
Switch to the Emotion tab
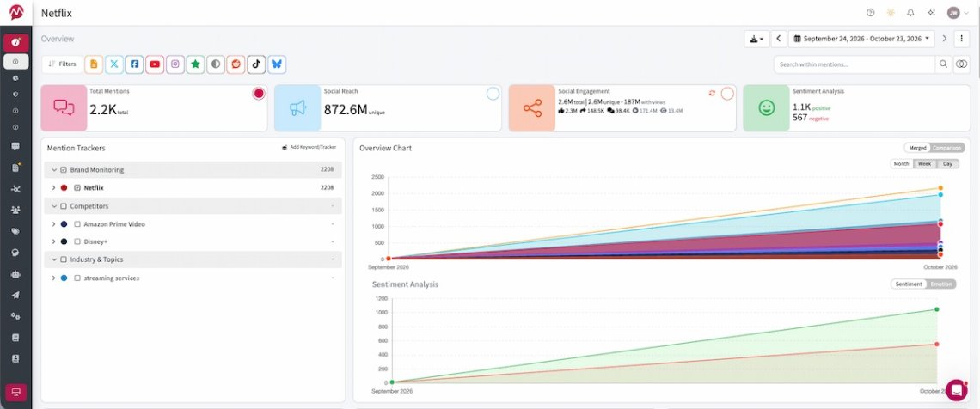pyautogui.click(x=941, y=284)
